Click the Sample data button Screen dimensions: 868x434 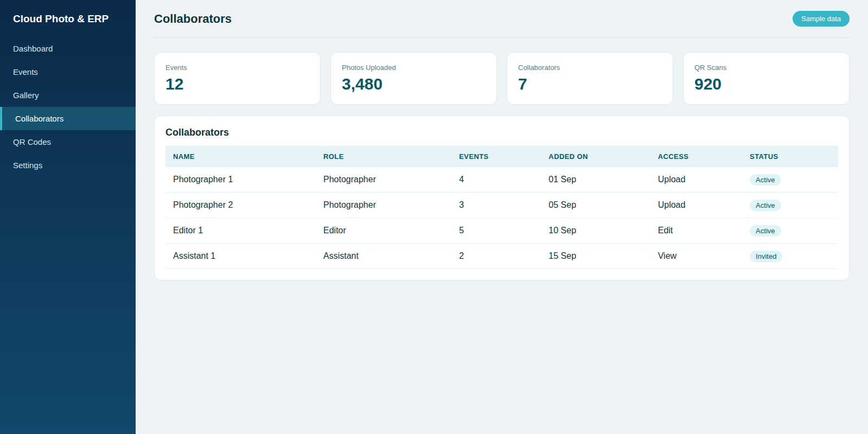click(x=821, y=19)
